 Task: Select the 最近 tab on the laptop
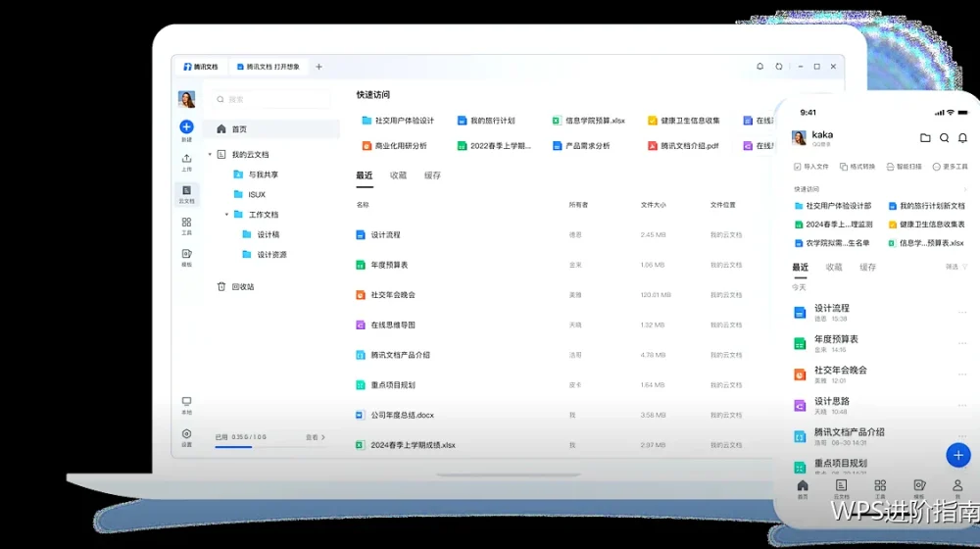[x=365, y=175]
